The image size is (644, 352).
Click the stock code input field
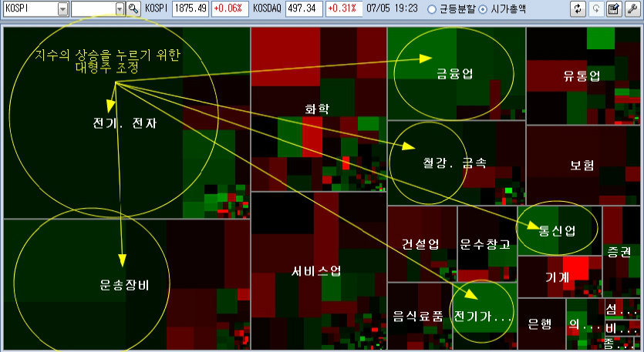click(x=93, y=8)
